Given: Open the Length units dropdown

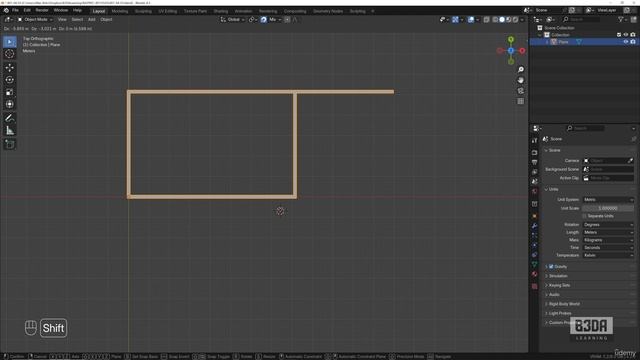Looking at the screenshot, I should point(608,232).
